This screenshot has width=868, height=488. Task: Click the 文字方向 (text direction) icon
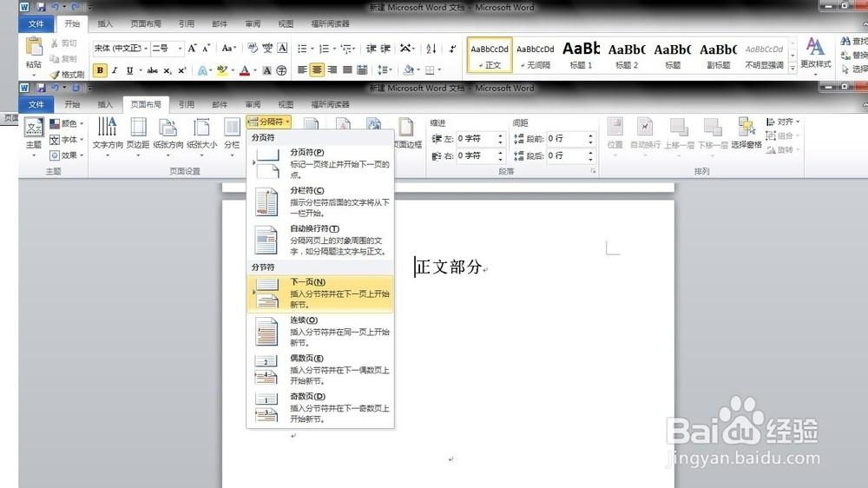108,133
